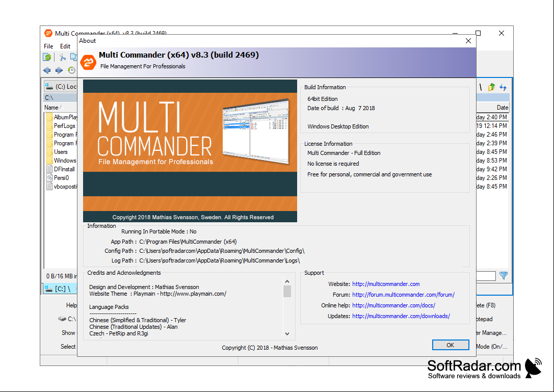554x392 pixels.
Task: Click the go-up-folder icon with green arrow
Action: [x=491, y=87]
